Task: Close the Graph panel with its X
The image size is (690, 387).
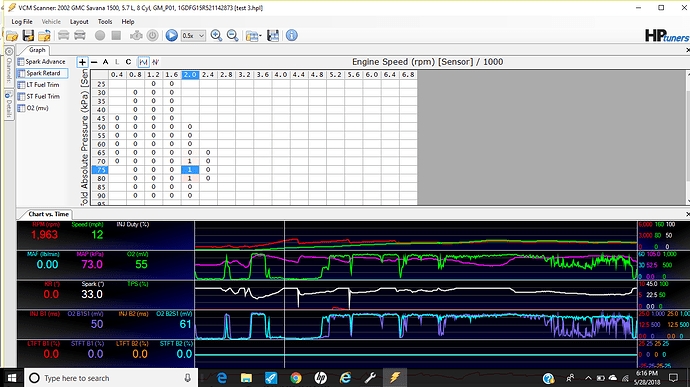Action: coord(687,50)
